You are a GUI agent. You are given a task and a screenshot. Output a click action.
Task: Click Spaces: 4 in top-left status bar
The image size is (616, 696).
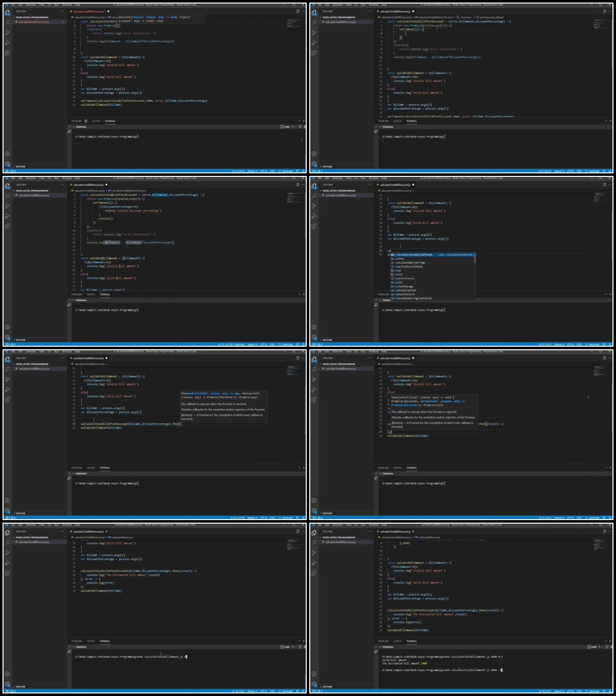pos(252,171)
